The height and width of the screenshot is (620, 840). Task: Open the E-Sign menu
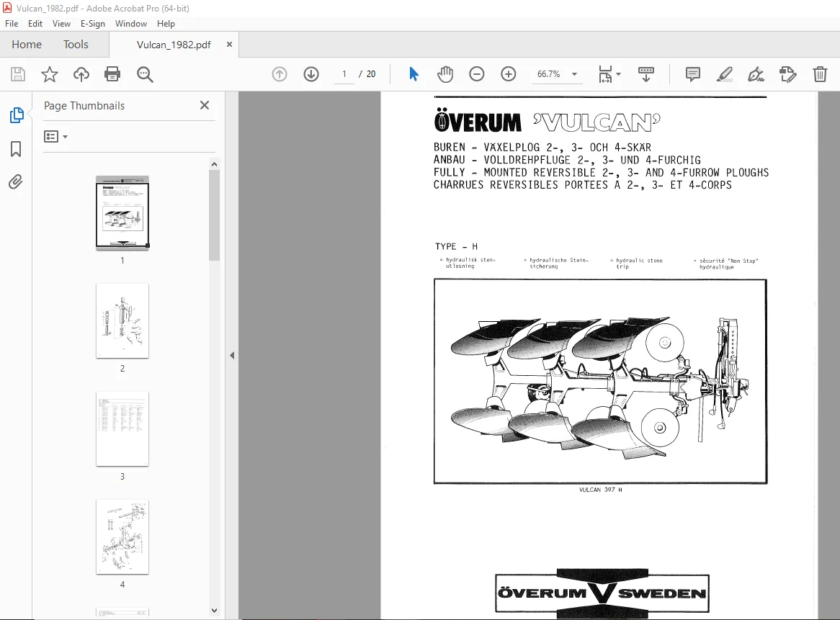click(93, 24)
